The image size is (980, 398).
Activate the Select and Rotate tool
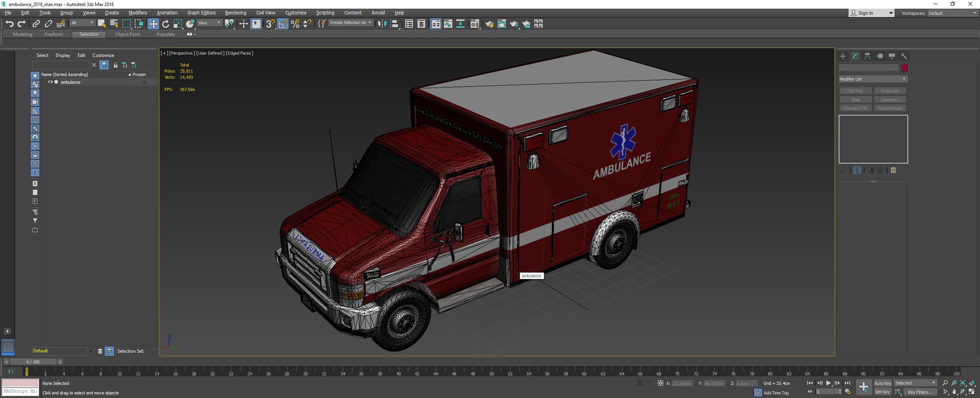pos(165,23)
